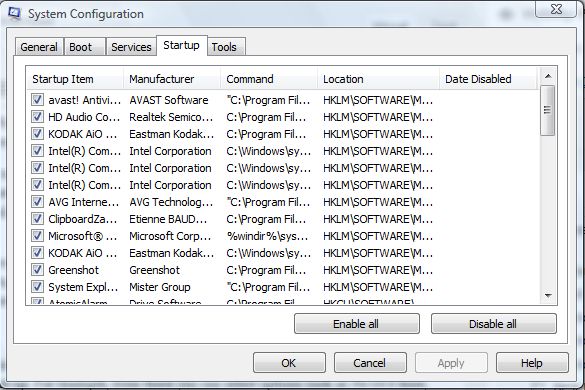The width and height of the screenshot is (585, 390).
Task: Select the Startup tab
Action: (x=181, y=45)
